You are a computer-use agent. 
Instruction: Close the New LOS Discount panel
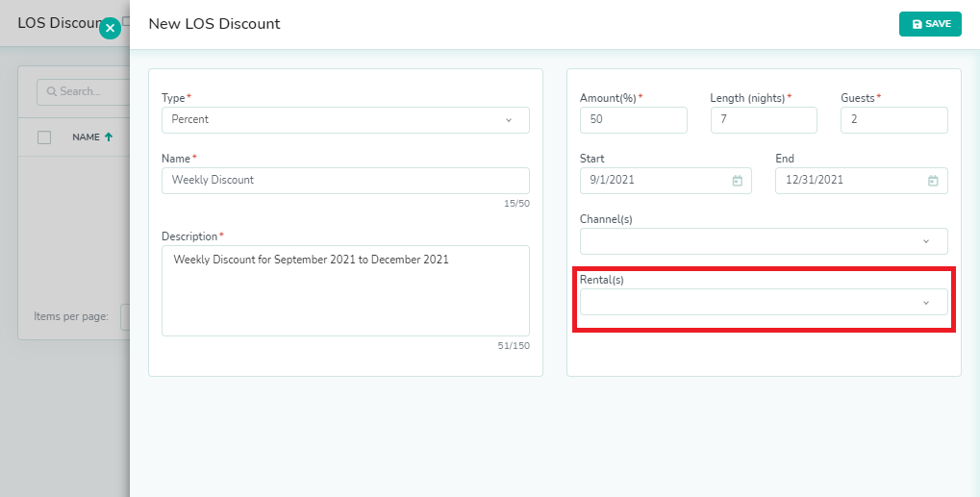110,28
